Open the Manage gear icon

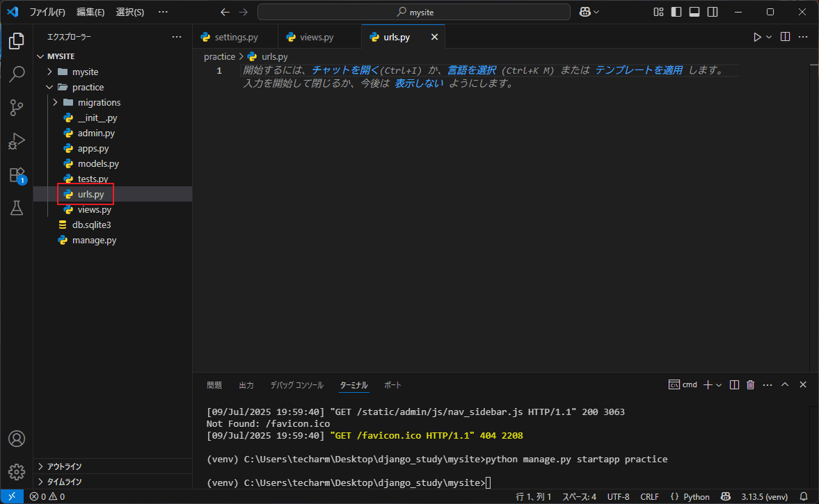17,471
